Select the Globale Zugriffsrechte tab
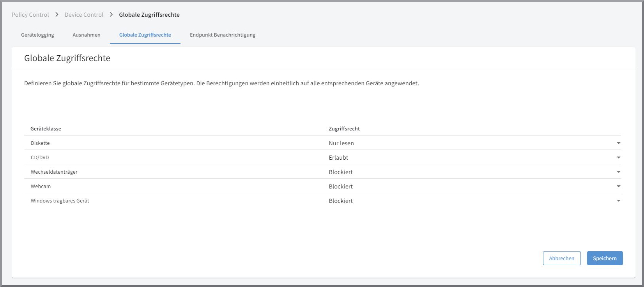 point(145,35)
